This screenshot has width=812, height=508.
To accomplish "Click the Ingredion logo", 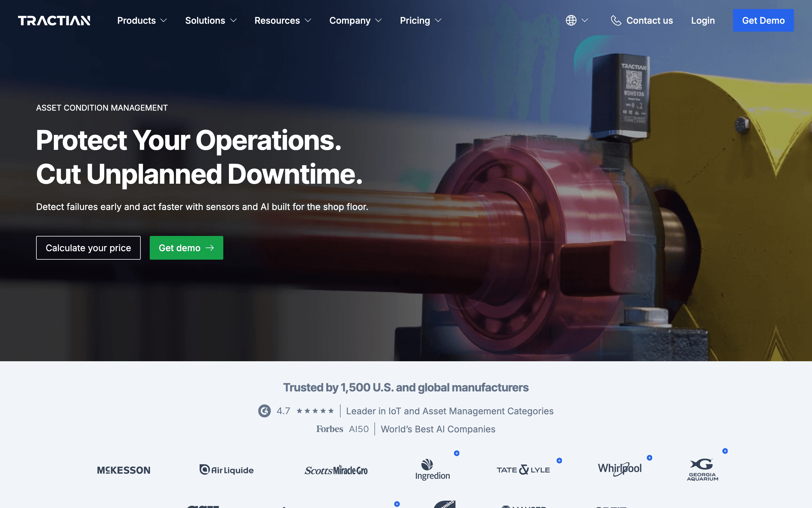I will click(433, 470).
